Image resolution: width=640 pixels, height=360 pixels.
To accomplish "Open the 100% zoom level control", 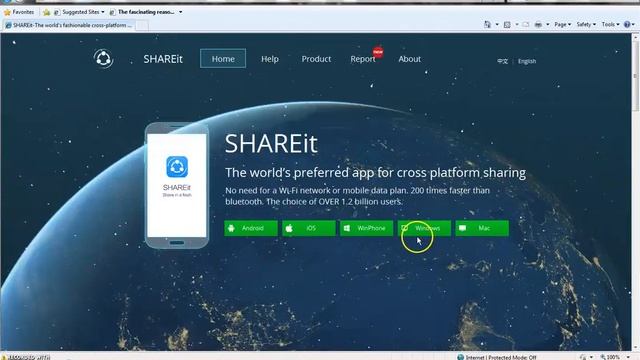I will click(613, 357).
